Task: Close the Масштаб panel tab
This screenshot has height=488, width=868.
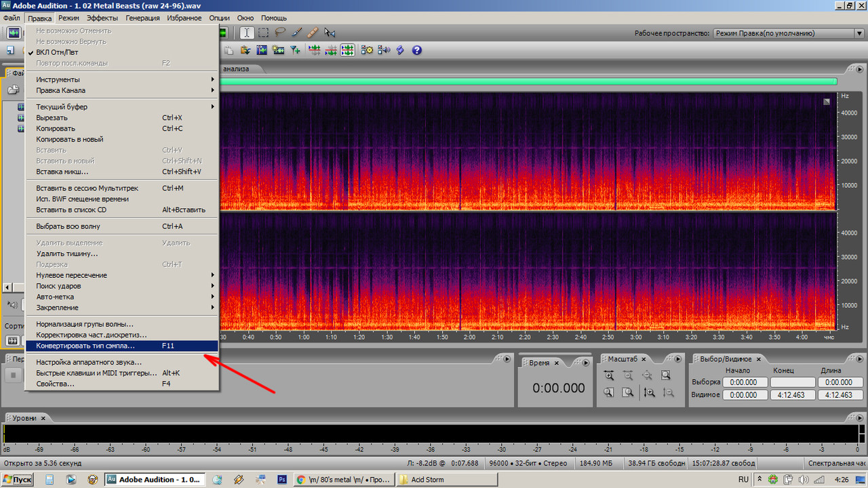Action: click(644, 359)
